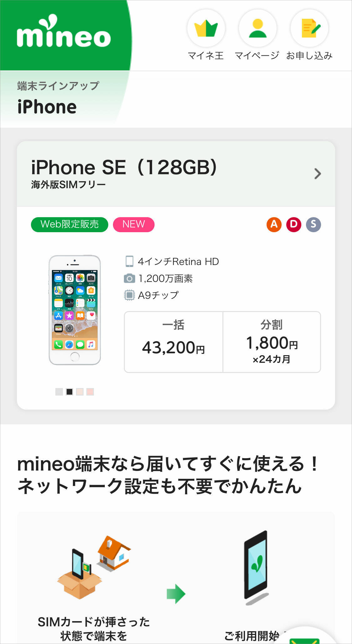Choose the rose gold color swatch
The image size is (352, 644).
coord(90,392)
